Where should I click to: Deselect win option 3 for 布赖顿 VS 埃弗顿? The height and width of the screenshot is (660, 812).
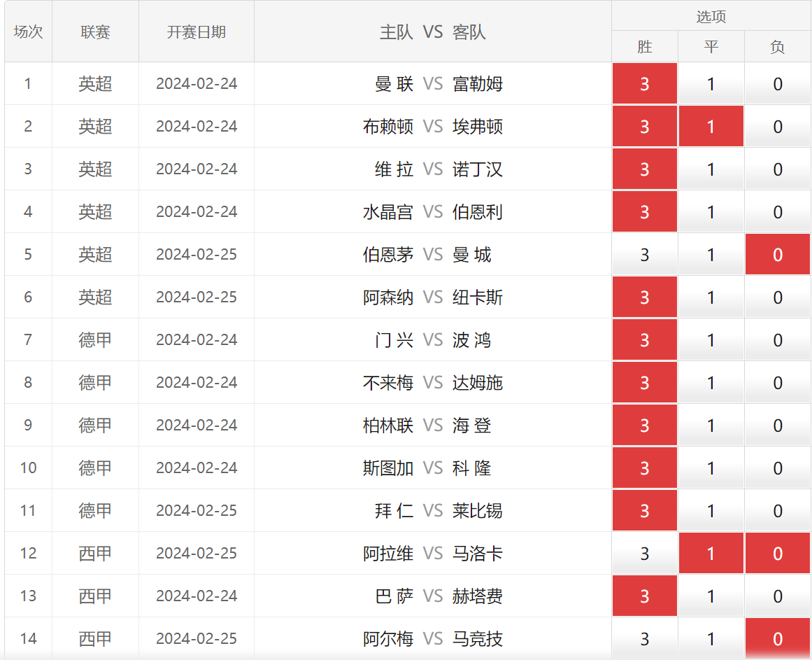[x=645, y=127]
